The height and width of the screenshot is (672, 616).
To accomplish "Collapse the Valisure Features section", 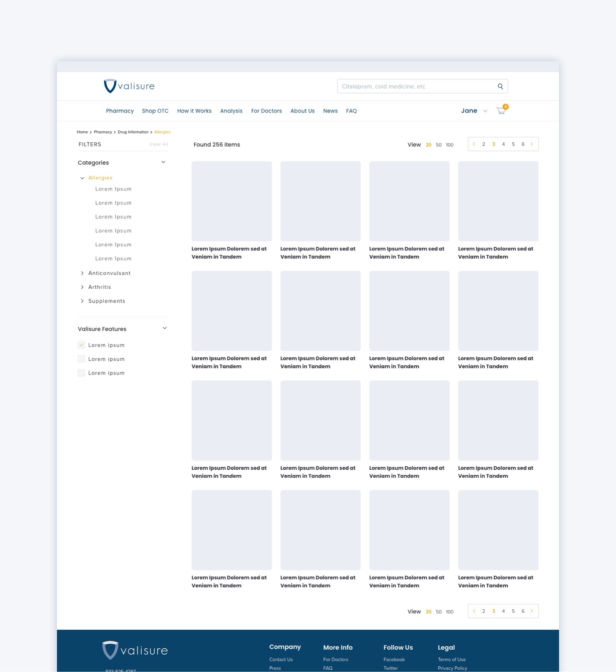I will click(x=164, y=328).
